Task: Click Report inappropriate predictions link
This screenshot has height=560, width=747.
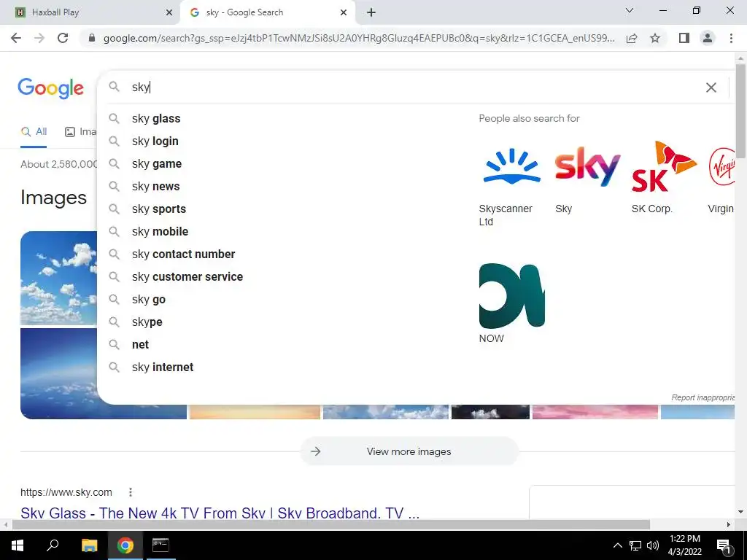Action: click(703, 397)
